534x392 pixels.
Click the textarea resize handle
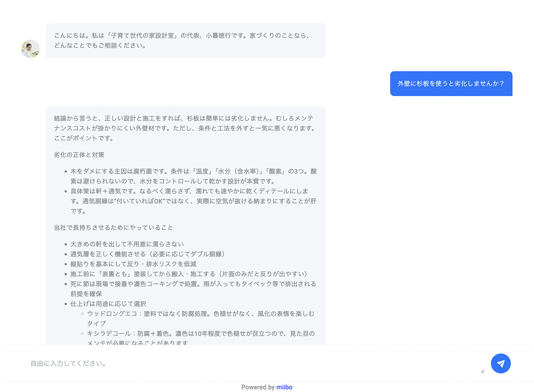pos(482,371)
